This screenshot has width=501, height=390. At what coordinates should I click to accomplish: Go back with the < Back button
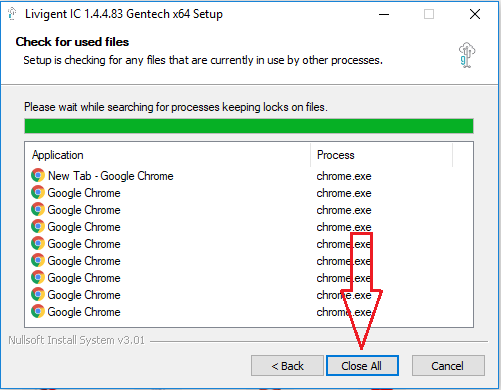(287, 366)
